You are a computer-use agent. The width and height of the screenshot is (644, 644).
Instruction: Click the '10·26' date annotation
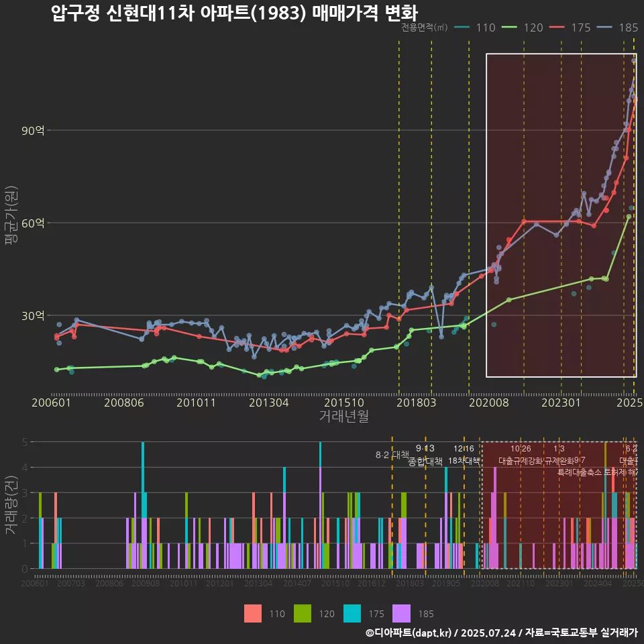[521, 449]
